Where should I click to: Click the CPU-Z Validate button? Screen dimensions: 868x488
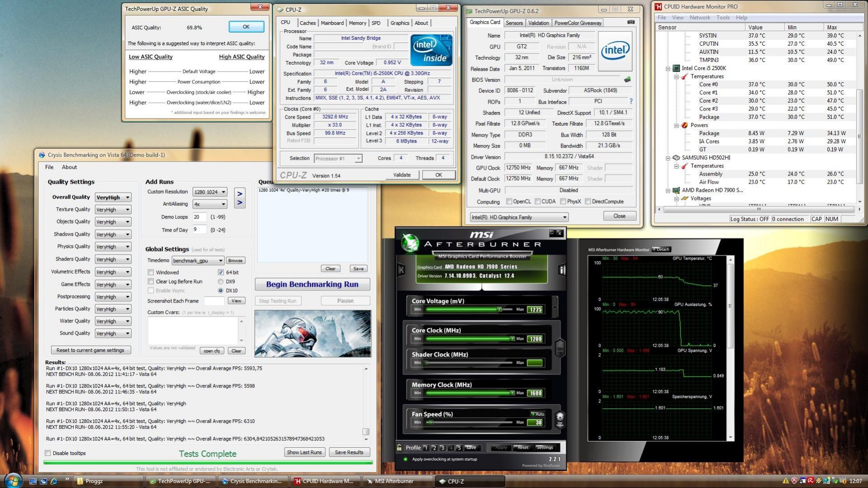pyautogui.click(x=402, y=175)
